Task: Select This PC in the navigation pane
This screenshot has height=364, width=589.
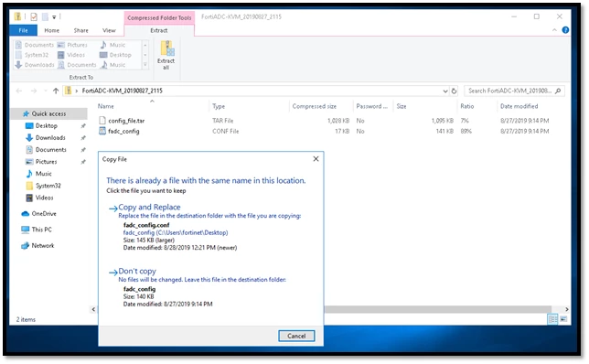Action: click(41, 230)
